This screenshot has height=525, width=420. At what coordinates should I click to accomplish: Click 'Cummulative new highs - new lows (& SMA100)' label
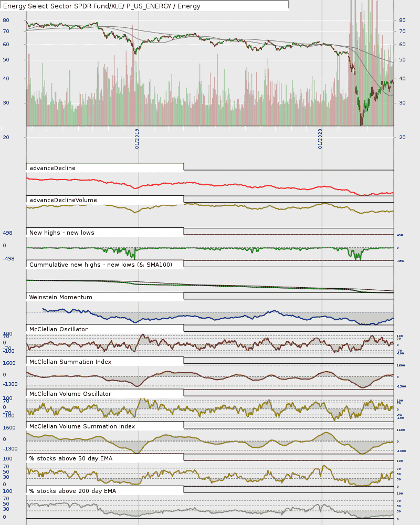(101, 265)
